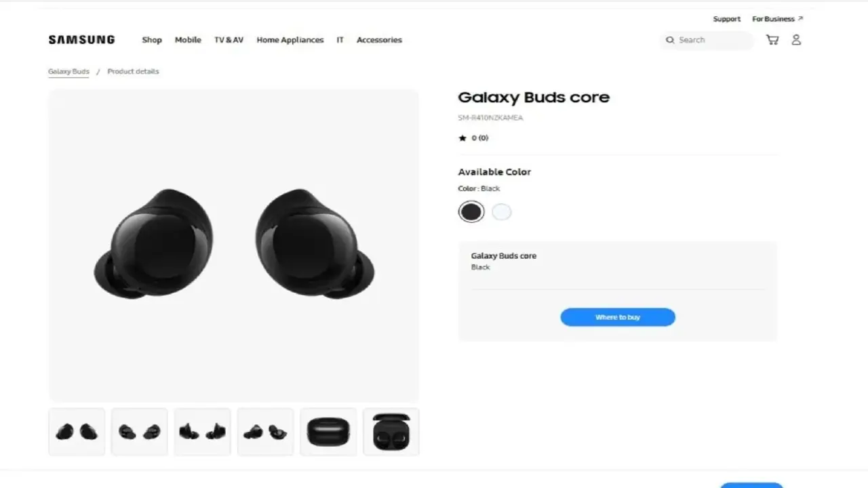Screen dimensions: 868x488
Task: Open the Accessories menu
Action: click(379, 40)
